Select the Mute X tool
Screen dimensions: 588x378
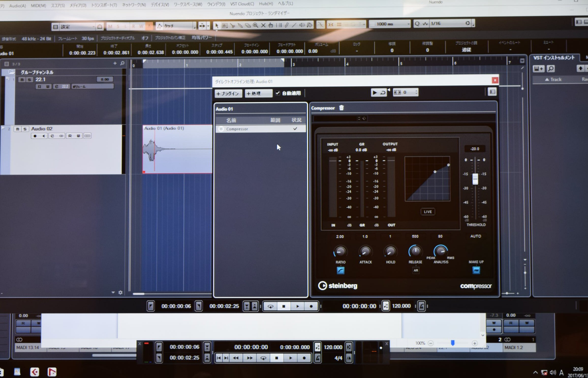[x=263, y=25]
